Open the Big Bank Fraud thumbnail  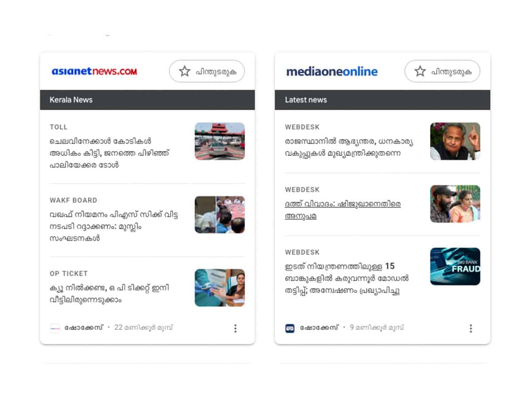tap(455, 266)
